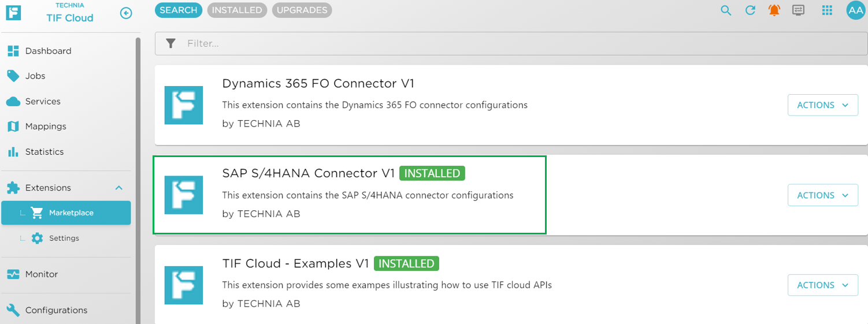Open the AA user avatar menu
The image size is (868, 324).
[x=855, y=10]
